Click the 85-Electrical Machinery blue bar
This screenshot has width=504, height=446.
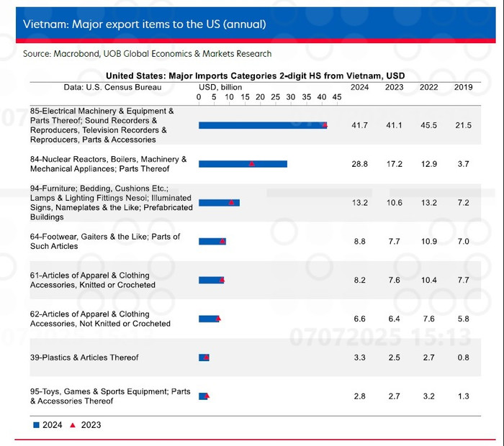(263, 125)
